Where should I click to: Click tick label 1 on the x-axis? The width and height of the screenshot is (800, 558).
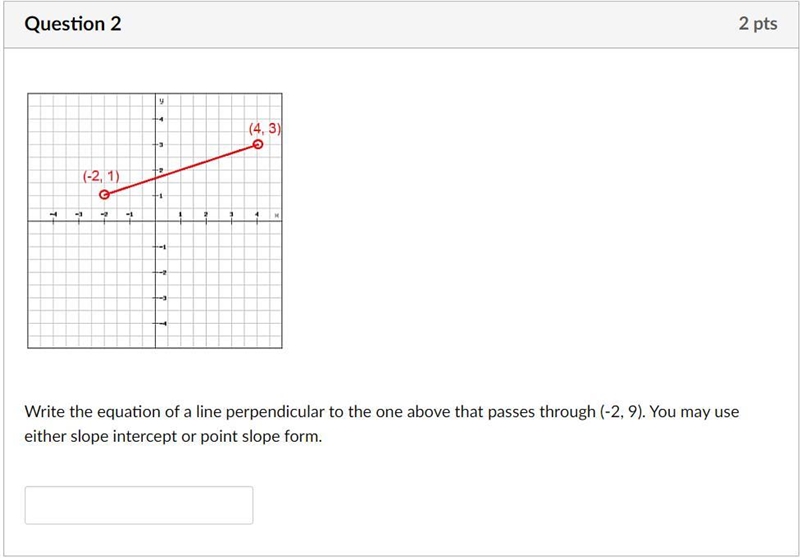(x=180, y=215)
